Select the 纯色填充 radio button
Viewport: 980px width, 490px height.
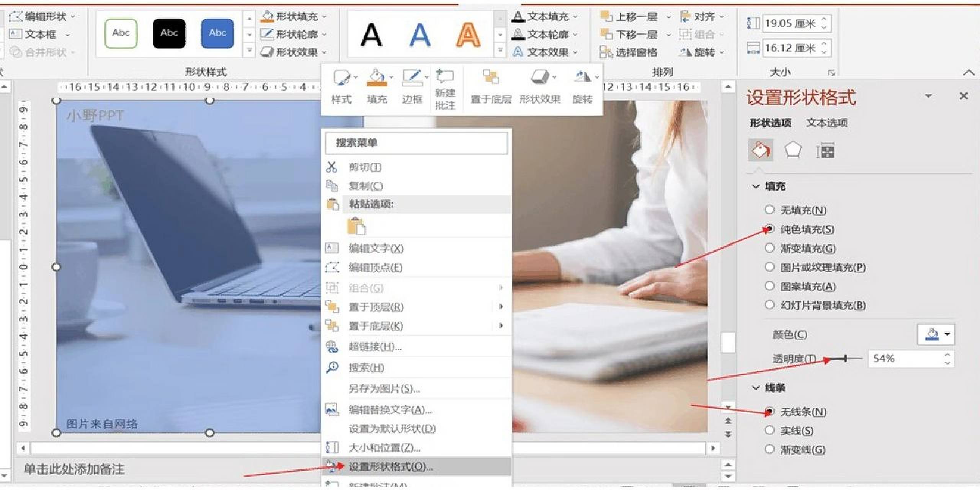[770, 230]
